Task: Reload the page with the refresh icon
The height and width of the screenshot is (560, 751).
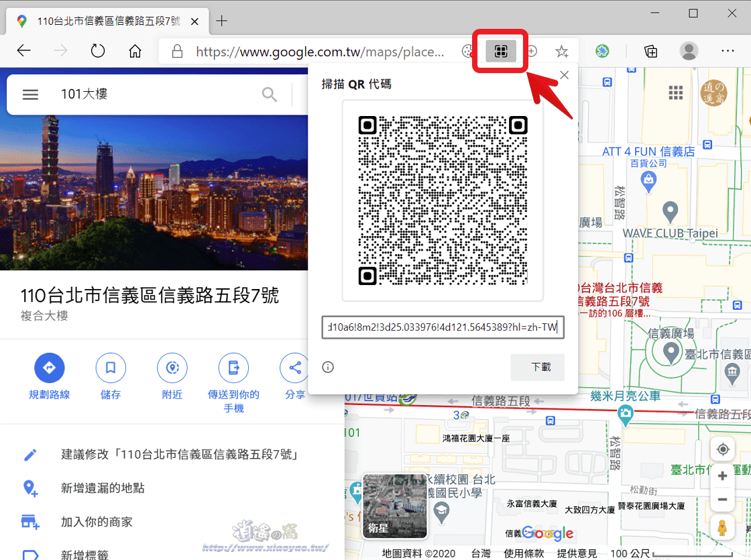Action: (98, 50)
